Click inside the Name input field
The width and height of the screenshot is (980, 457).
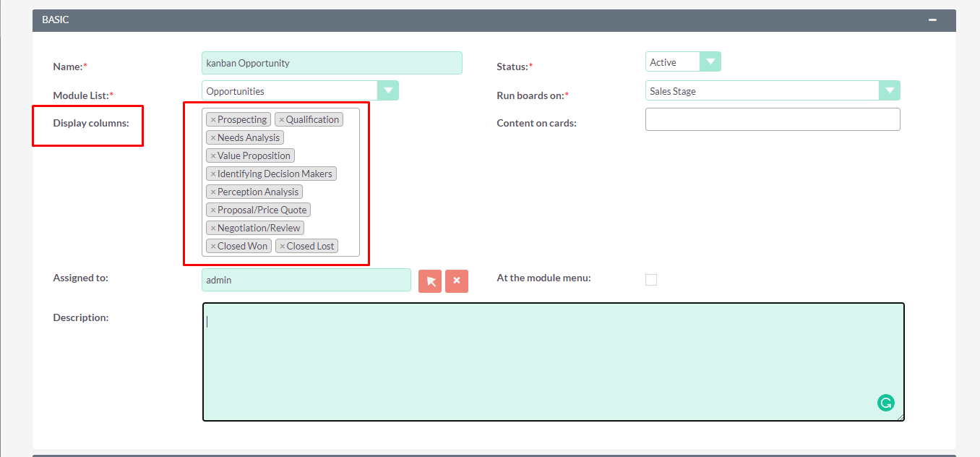332,63
